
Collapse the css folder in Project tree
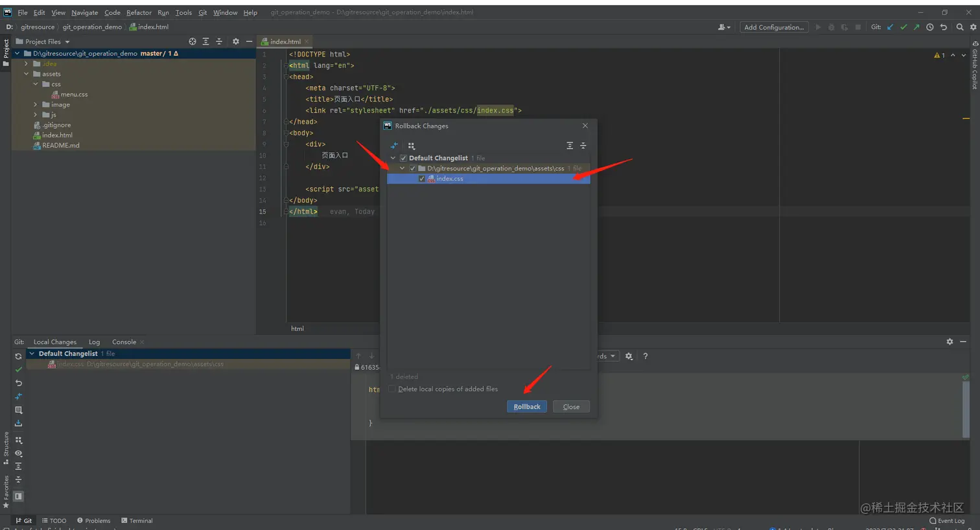click(x=36, y=84)
